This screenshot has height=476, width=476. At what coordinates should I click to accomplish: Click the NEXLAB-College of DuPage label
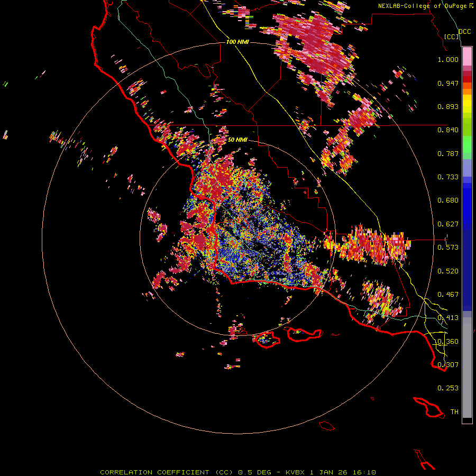(422, 6)
